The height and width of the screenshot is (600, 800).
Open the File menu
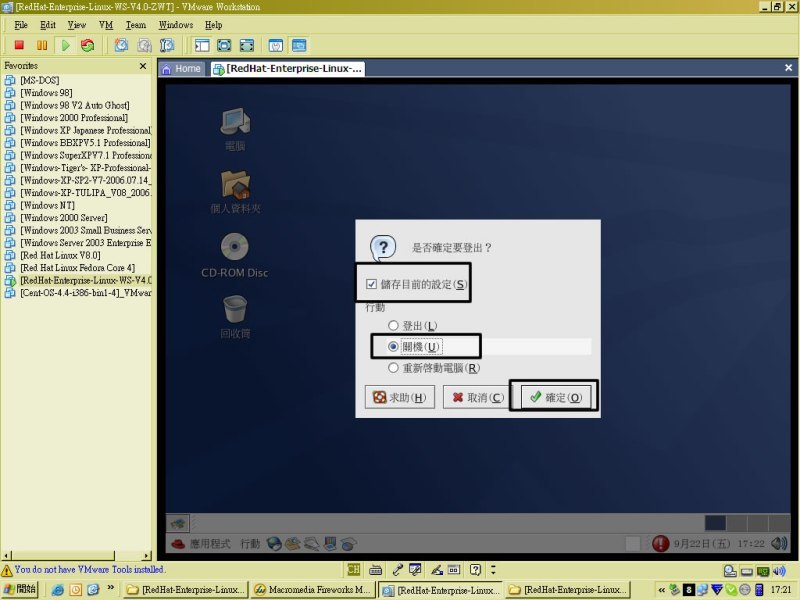(x=21, y=25)
